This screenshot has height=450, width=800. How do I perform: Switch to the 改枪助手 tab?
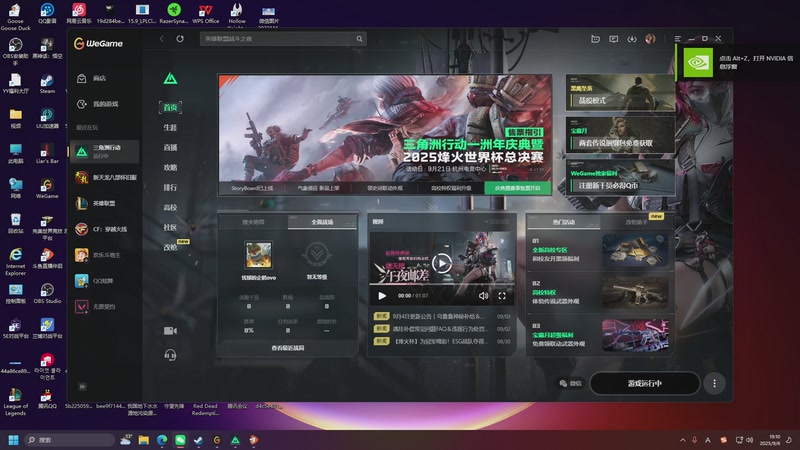(636, 222)
